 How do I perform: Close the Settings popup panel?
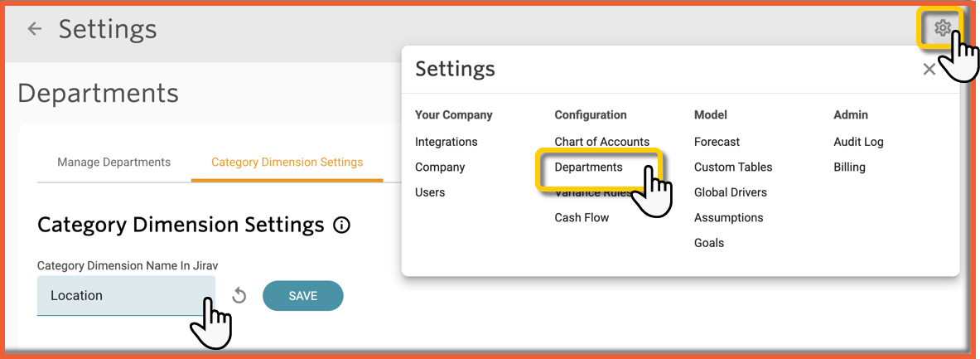coord(929,70)
